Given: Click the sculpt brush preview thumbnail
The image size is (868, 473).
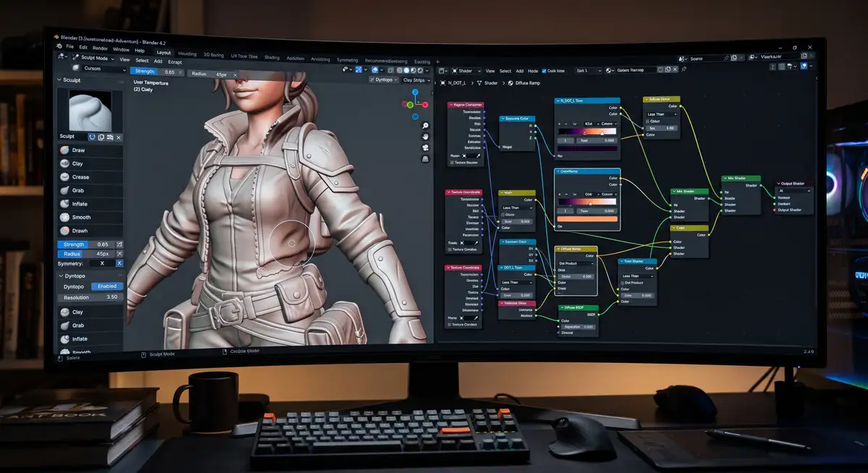Looking at the screenshot, I should pyautogui.click(x=90, y=111).
